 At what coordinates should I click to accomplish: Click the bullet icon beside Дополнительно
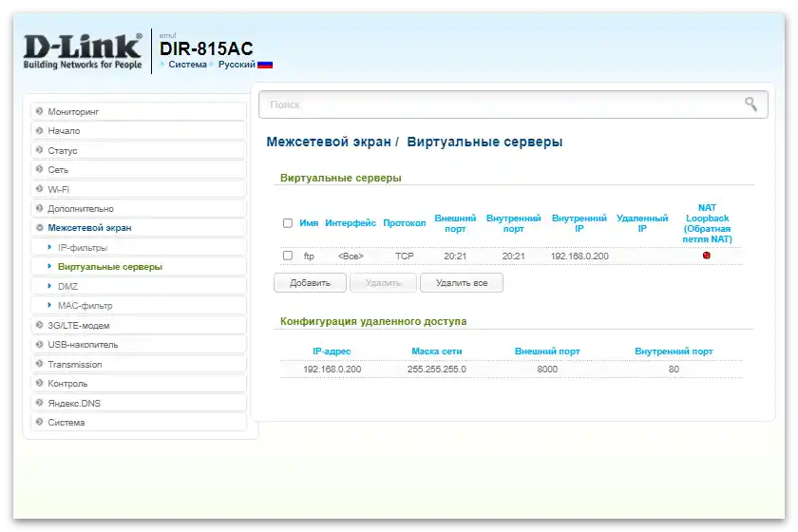pyautogui.click(x=40, y=208)
